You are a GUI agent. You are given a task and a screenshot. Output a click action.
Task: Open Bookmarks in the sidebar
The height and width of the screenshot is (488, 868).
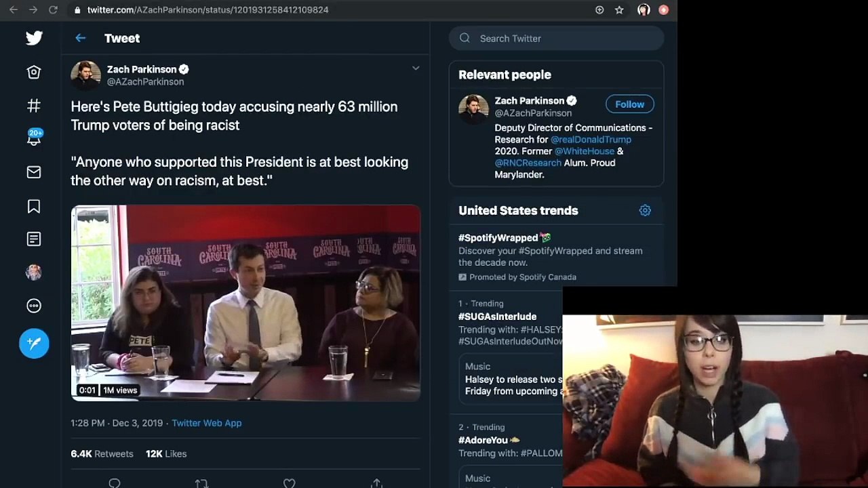(x=34, y=207)
